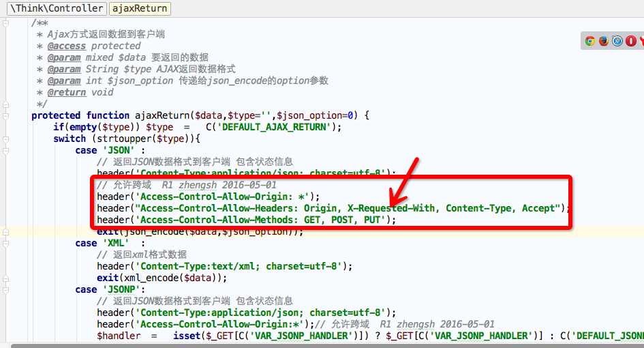Click @param on the mixed $data line
The image size is (644, 348).
[x=64, y=57]
